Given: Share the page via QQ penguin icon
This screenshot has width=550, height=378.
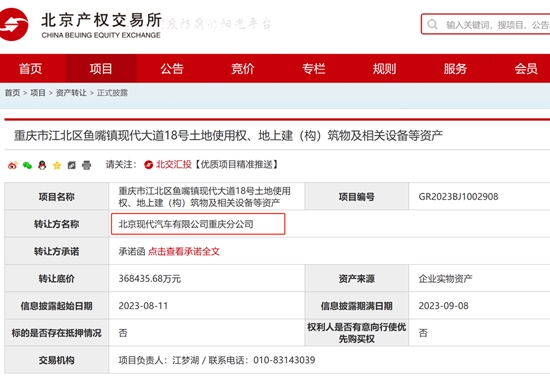Looking at the screenshot, I should (42, 165).
